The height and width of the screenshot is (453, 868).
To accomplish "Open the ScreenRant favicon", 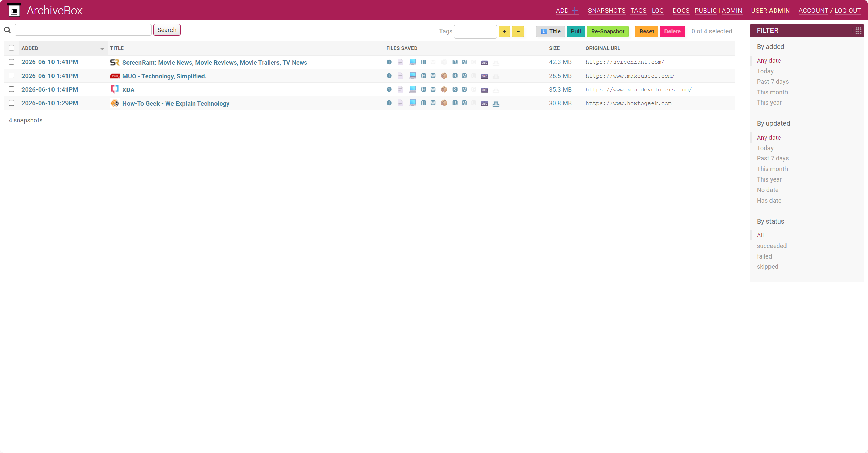I will 115,62.
